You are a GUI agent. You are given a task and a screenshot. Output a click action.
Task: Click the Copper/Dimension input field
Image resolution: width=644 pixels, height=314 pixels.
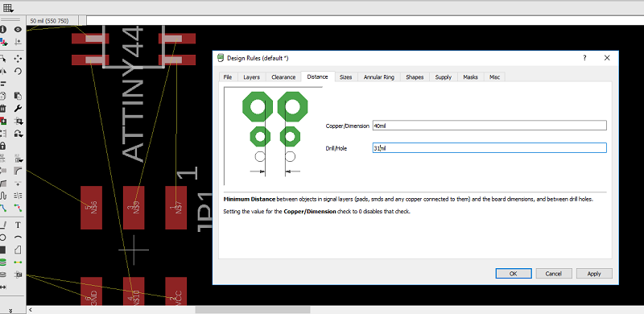click(489, 126)
